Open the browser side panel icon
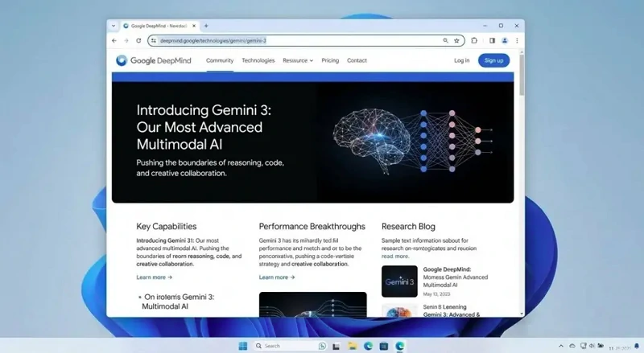 click(x=492, y=41)
